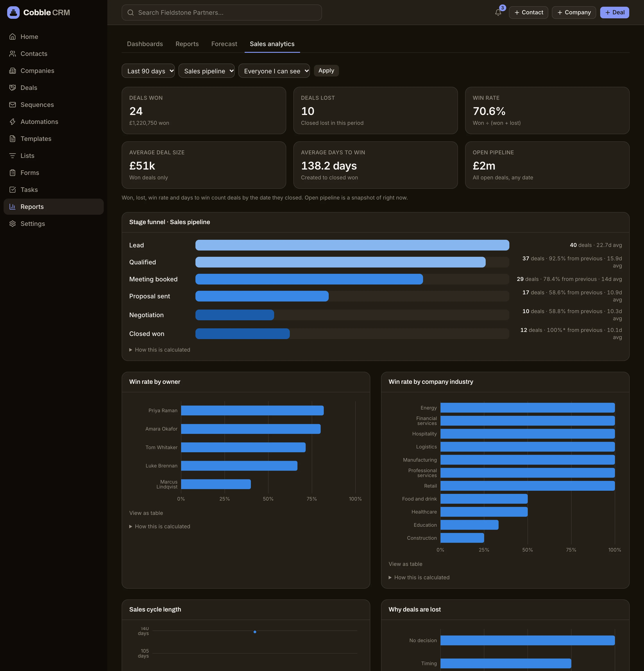The height and width of the screenshot is (671, 644).
Task: Click the Deals handshake icon
Action: (13, 88)
